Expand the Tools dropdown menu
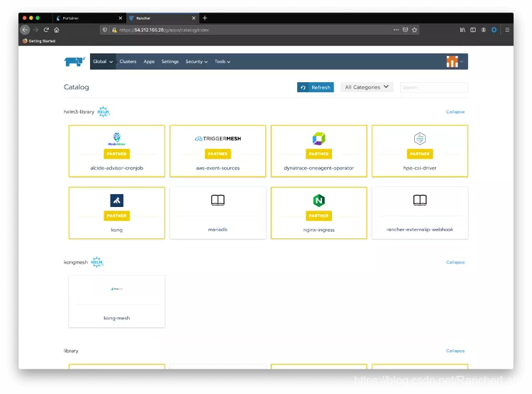Screen dimensions: 532x394 [x=223, y=62]
